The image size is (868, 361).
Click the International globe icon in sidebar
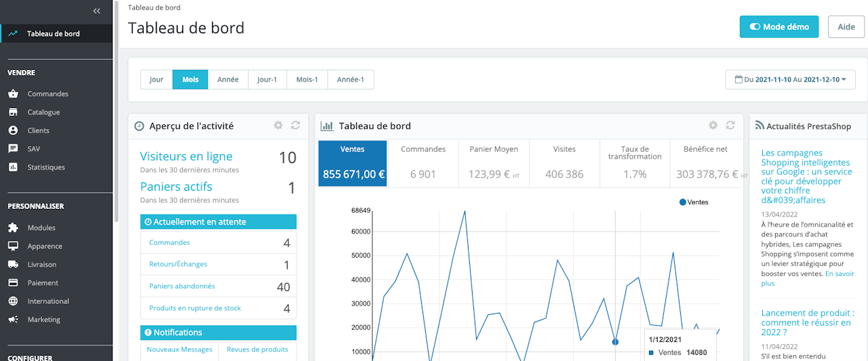[x=13, y=301]
